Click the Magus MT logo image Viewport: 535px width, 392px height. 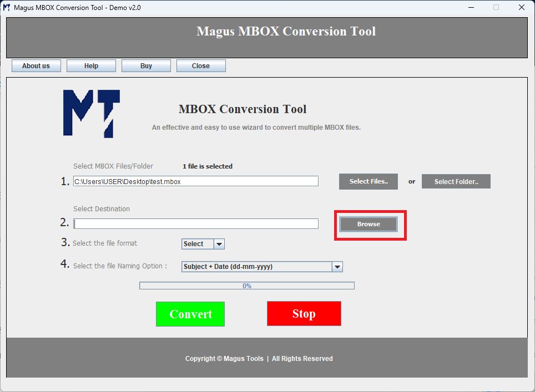click(92, 114)
